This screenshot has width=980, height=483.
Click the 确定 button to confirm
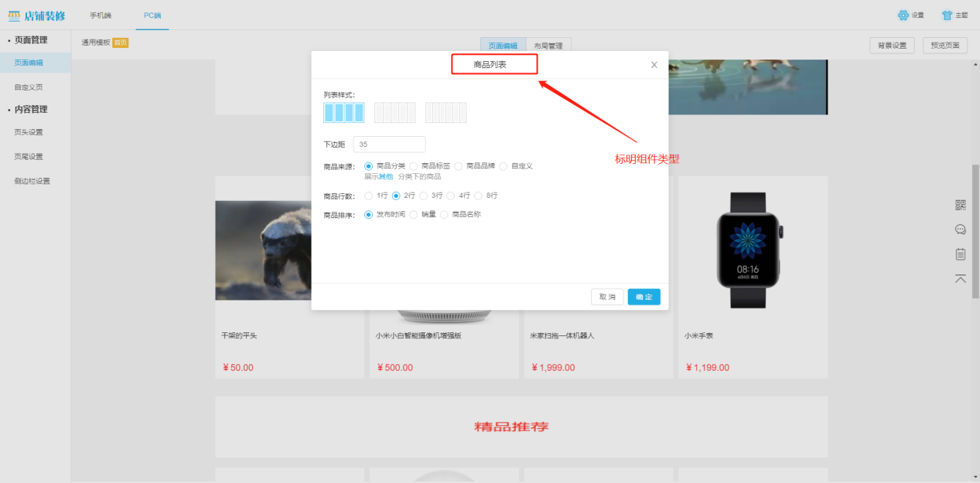click(644, 296)
